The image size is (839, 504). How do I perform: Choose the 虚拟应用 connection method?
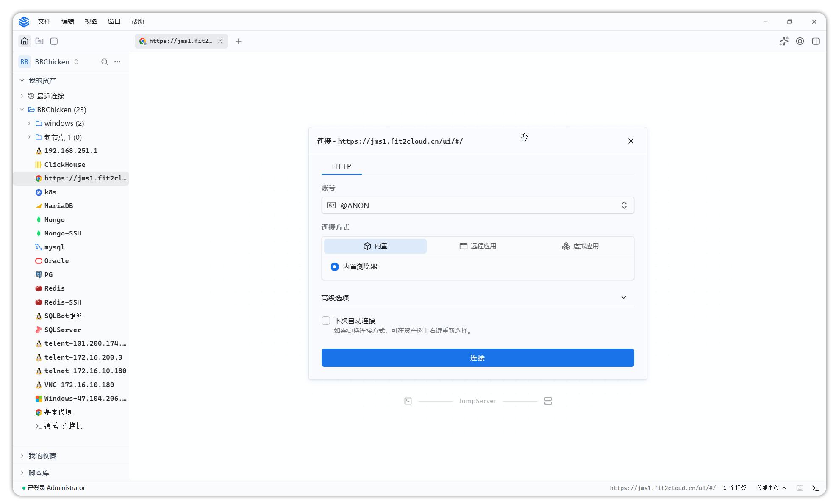(580, 246)
